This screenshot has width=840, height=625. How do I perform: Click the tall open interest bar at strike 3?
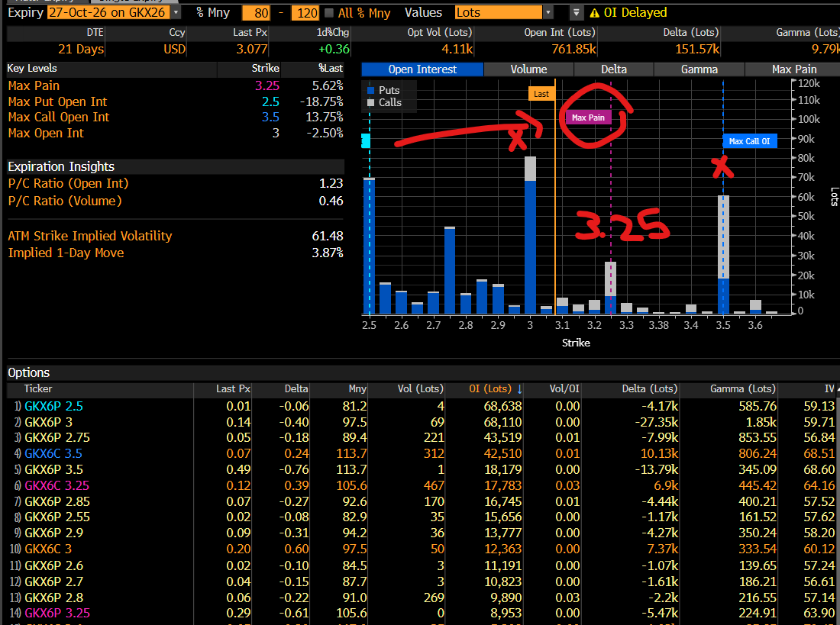click(531, 235)
